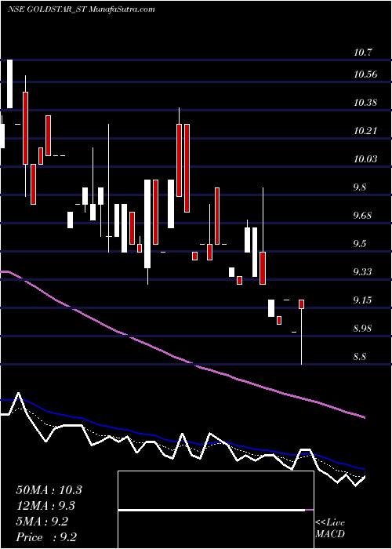Click the 10.38 price axis label
Image resolution: width=392 pixels, height=549 pixels.
[365, 103]
